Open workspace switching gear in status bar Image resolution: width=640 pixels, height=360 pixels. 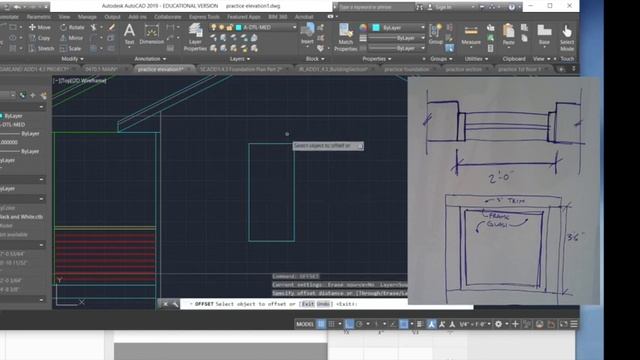click(x=498, y=324)
